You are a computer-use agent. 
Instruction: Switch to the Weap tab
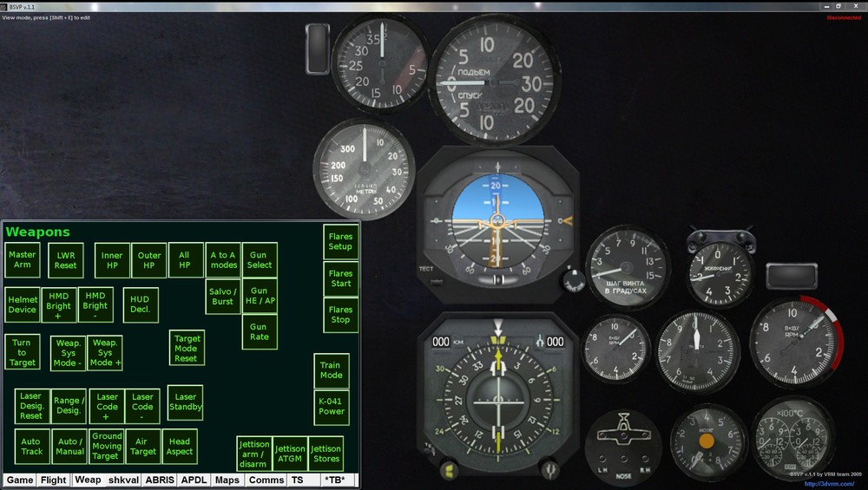88,480
